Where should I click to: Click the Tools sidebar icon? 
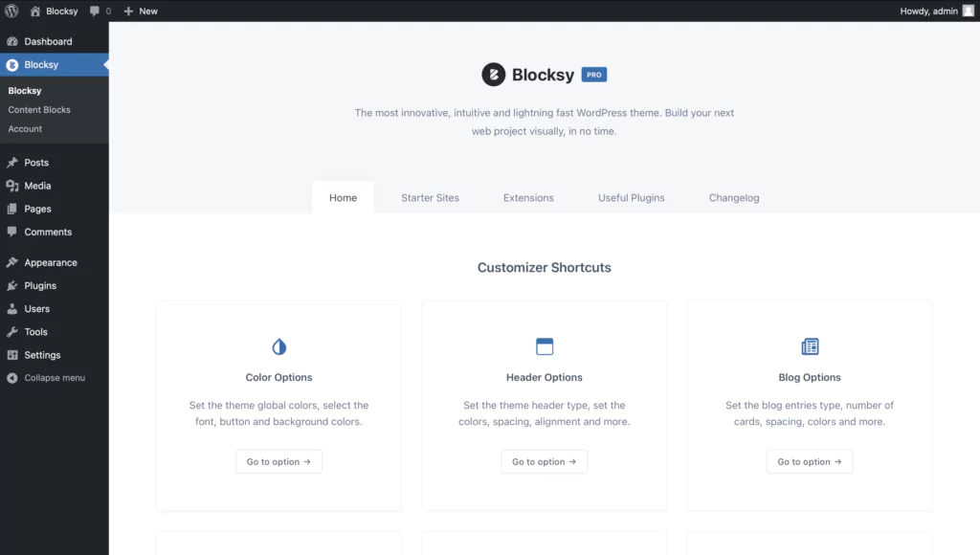pos(13,331)
